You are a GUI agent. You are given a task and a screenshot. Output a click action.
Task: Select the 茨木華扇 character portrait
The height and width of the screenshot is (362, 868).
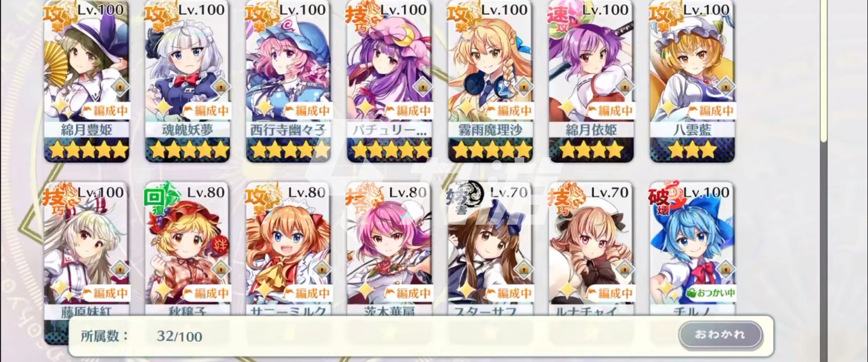389,247
